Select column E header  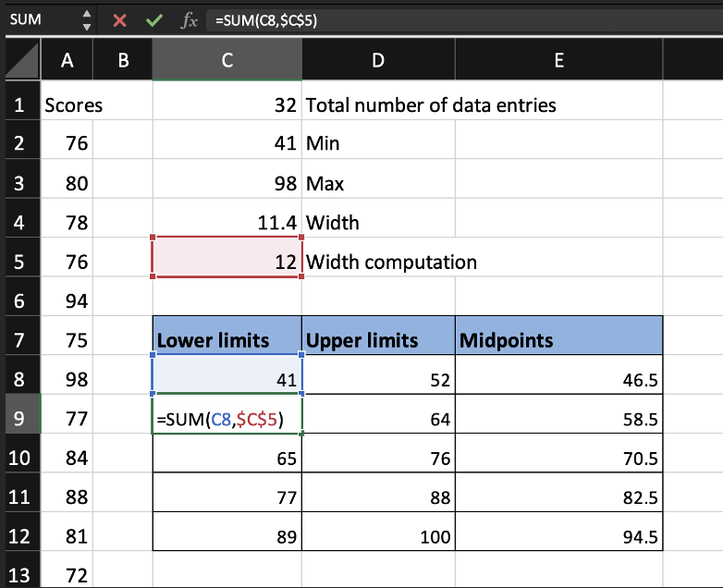point(558,61)
